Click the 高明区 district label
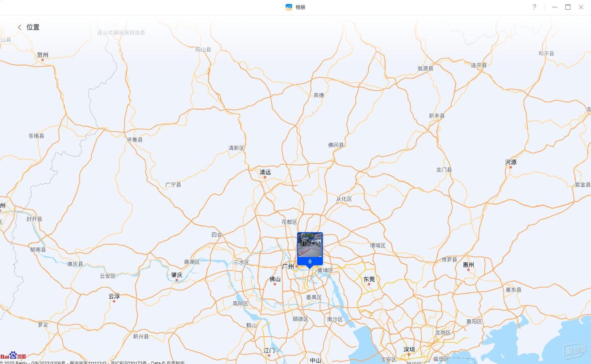591x364 pixels. [241, 304]
